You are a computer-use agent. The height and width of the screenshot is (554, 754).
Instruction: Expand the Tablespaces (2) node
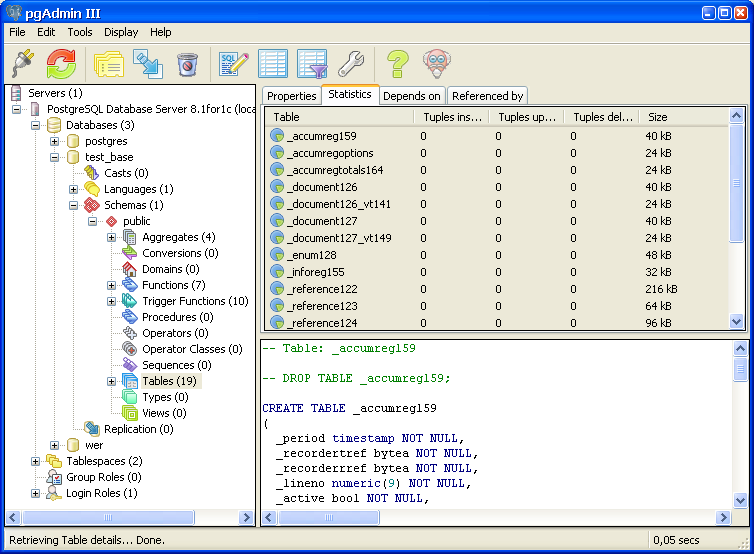(x=36, y=461)
